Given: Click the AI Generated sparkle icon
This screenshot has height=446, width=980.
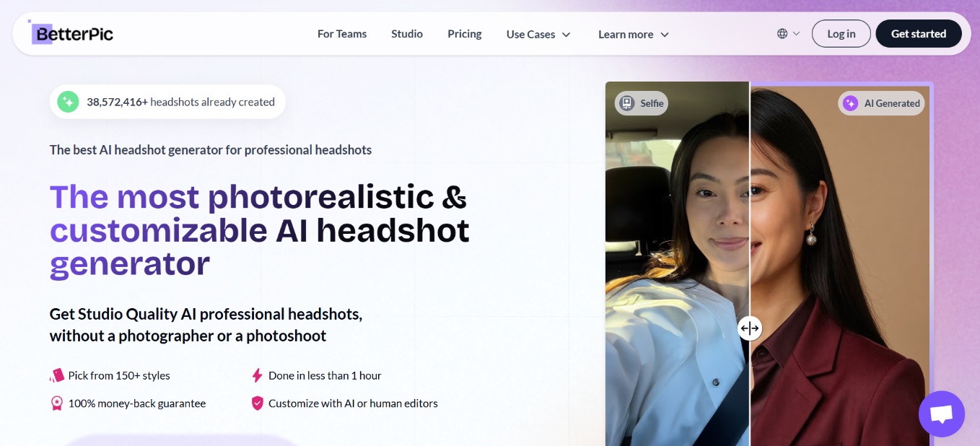Looking at the screenshot, I should pos(851,103).
